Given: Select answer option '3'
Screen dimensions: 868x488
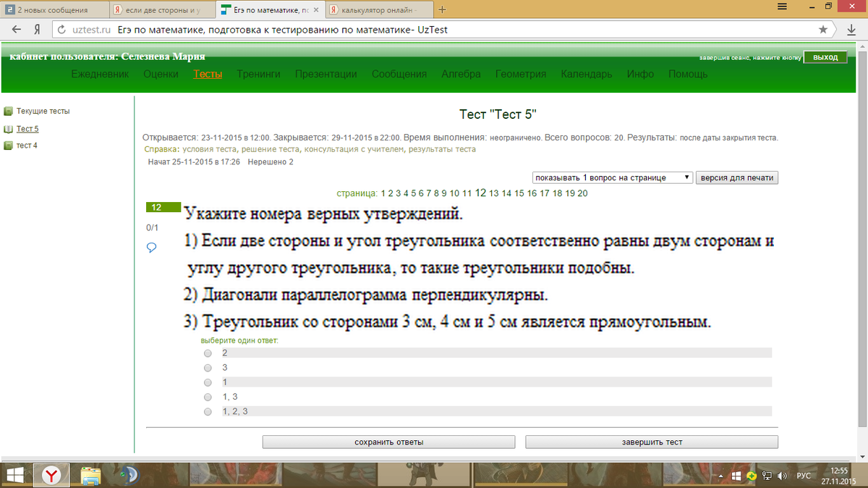Looking at the screenshot, I should pyautogui.click(x=208, y=368).
